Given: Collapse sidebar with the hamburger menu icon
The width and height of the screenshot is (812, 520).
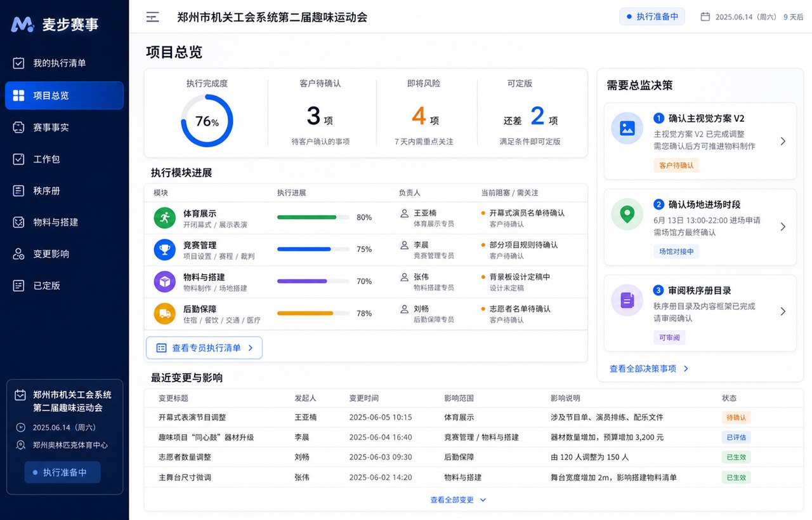Looking at the screenshot, I should (x=152, y=17).
